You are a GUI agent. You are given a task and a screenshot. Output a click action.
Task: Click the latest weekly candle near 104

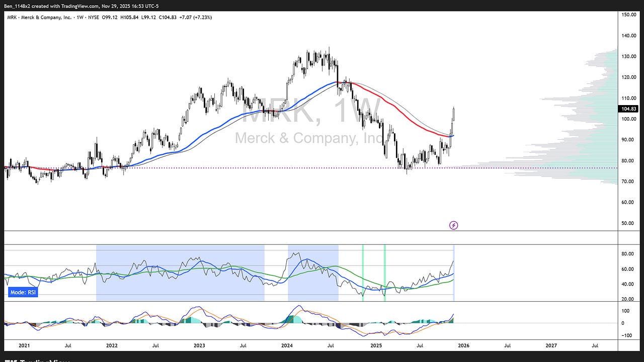point(454,114)
